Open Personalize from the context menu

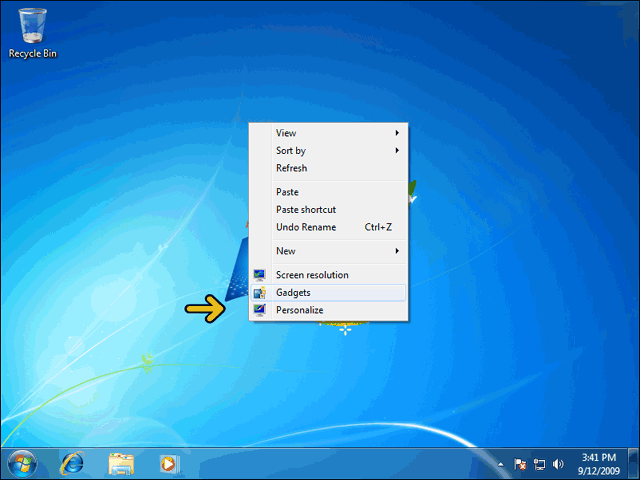coord(328,310)
